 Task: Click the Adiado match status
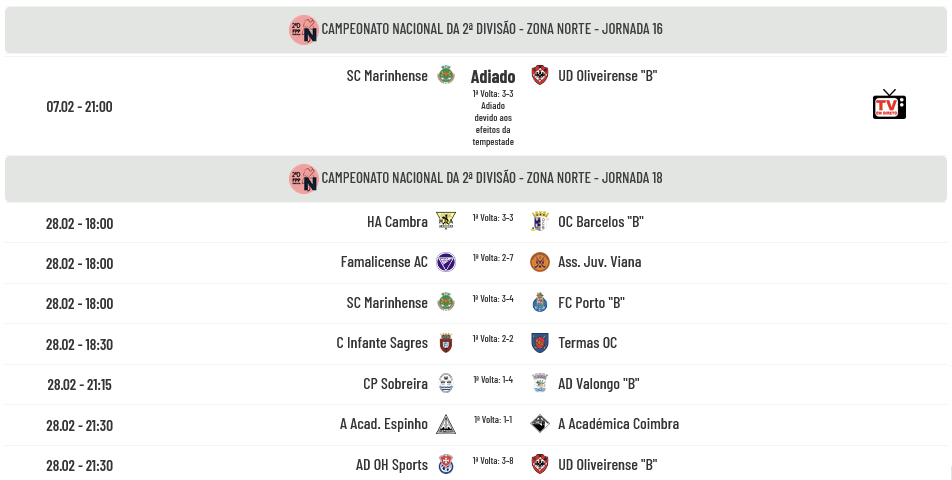492,77
